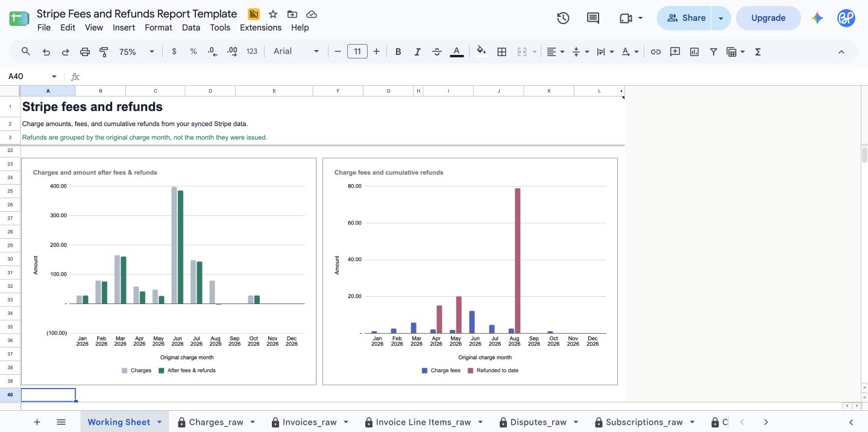The width and height of the screenshot is (868, 432).
Task: Format as percent
Action: tap(193, 52)
